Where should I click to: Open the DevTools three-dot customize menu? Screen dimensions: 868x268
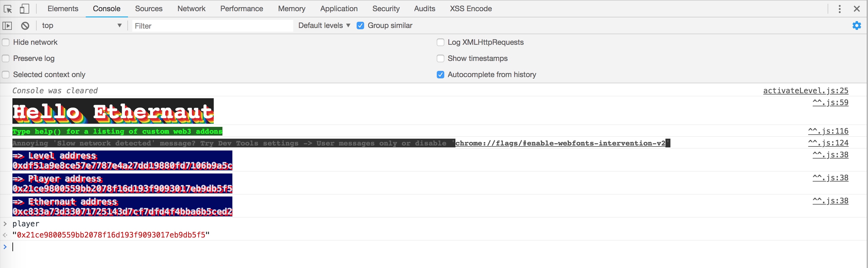[839, 9]
